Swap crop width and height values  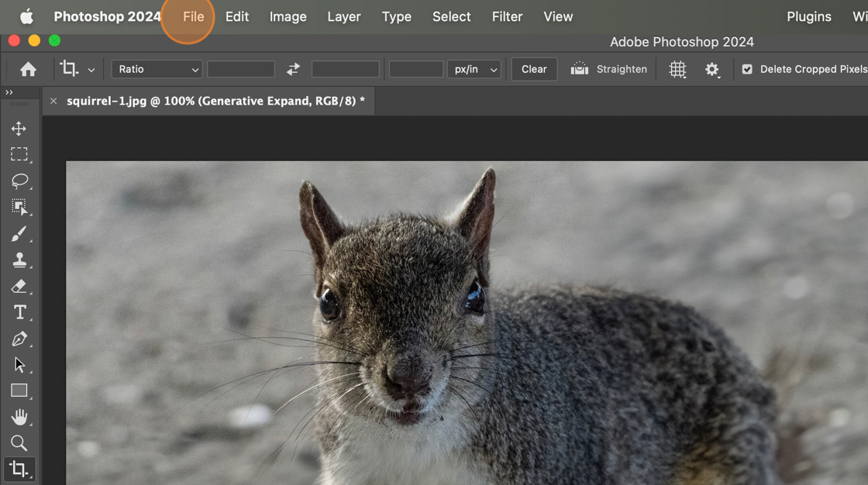coord(294,69)
